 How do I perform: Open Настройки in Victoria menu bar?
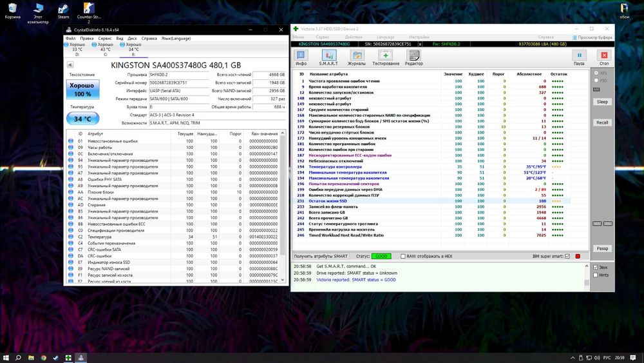click(x=419, y=37)
